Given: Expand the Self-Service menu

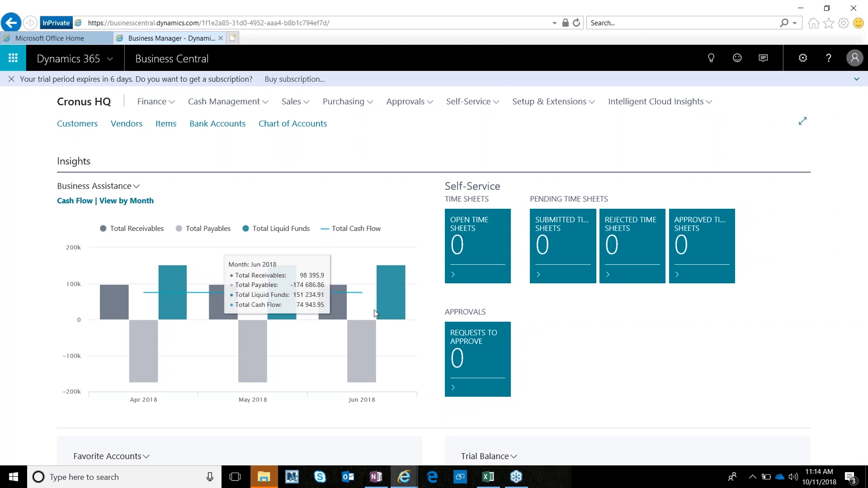Looking at the screenshot, I should [x=472, y=102].
